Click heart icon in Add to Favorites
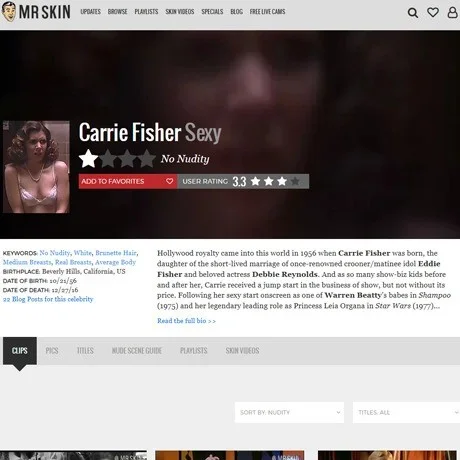Screen dimensions: 460x460 [169, 181]
